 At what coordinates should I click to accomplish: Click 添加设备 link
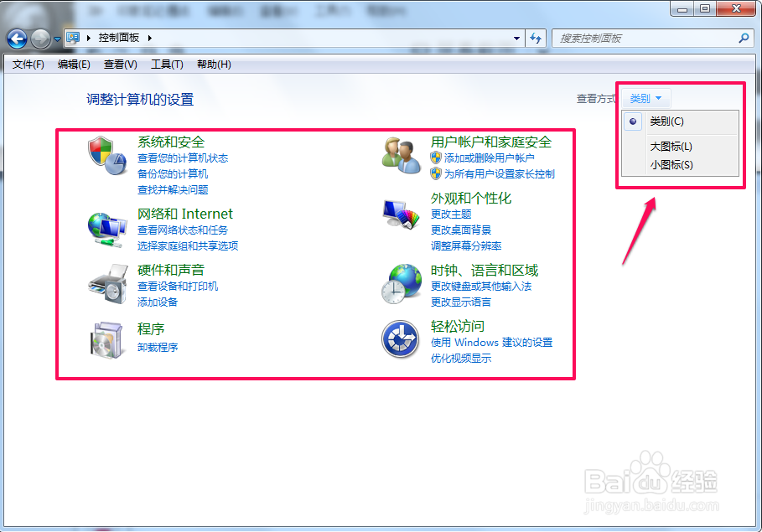158,302
